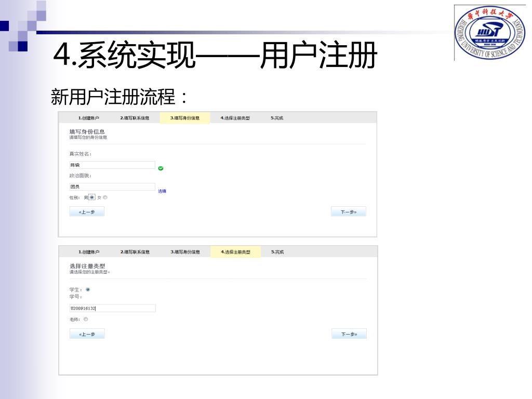Switch to 2.填写联系信息 tab in lower form

coord(135,252)
